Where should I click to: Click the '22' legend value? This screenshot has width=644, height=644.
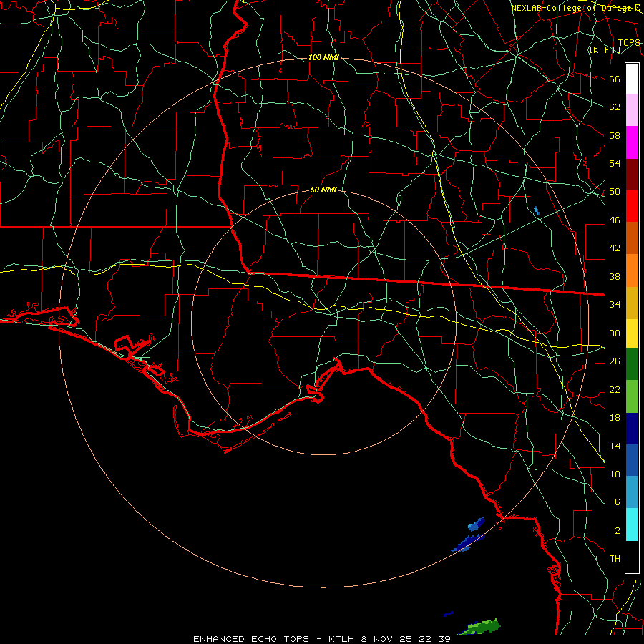coord(615,389)
